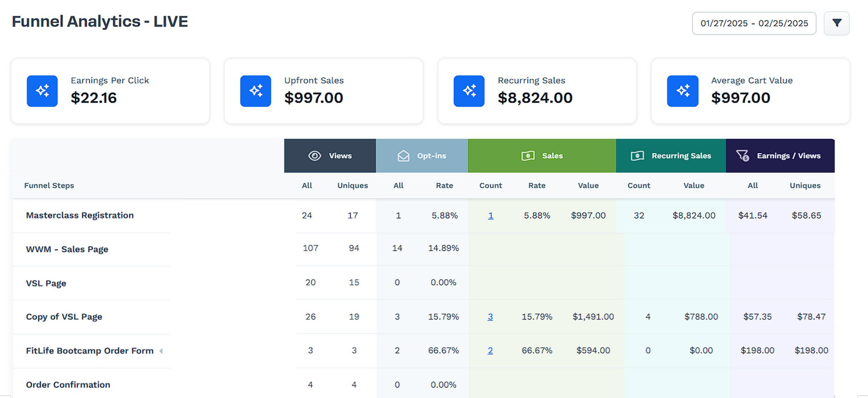Click the sparkle icon on the Recurring Sales card
Image resolution: width=868 pixels, height=398 pixels.
point(468,91)
